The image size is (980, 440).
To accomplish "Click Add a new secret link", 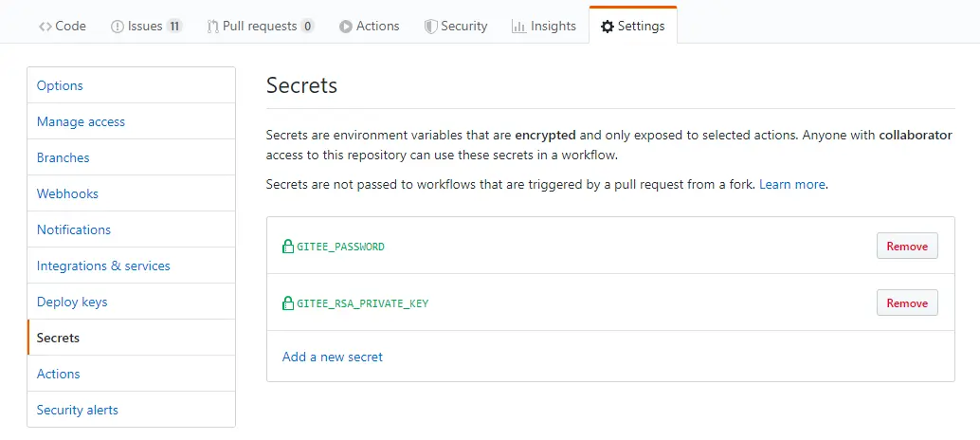I will click(x=333, y=357).
